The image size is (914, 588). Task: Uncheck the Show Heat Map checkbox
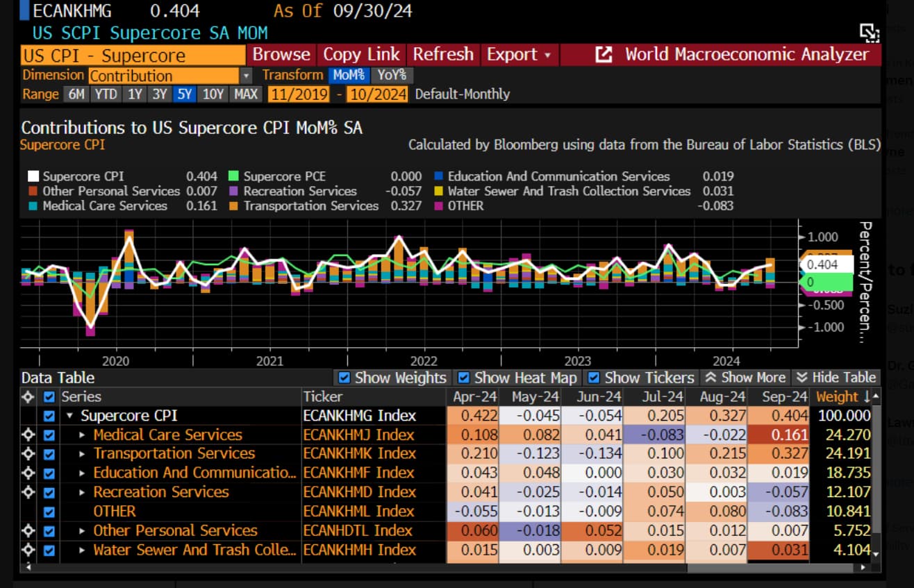coord(463,378)
